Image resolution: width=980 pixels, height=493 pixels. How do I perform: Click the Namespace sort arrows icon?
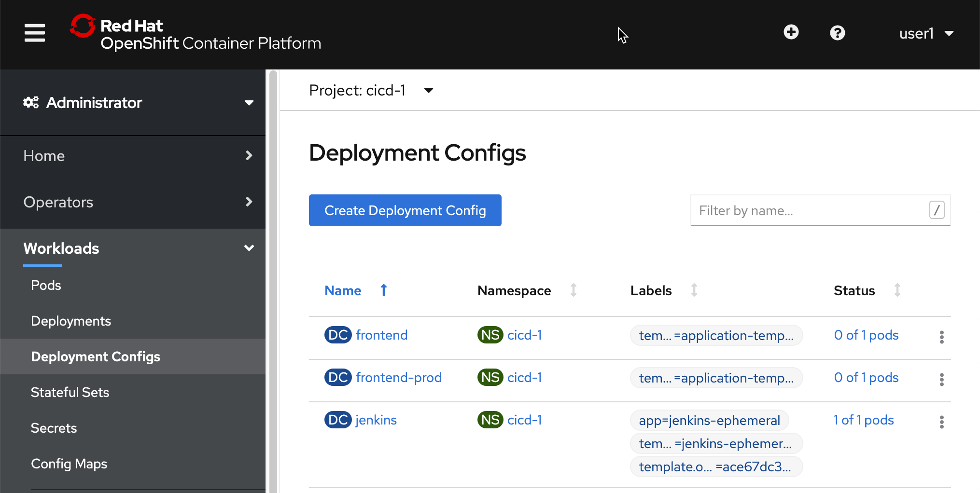pos(574,290)
